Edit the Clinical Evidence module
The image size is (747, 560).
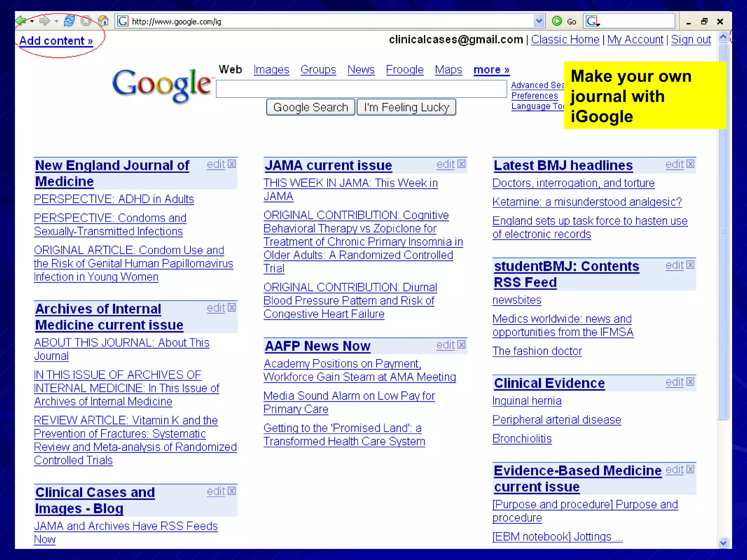[x=674, y=382]
